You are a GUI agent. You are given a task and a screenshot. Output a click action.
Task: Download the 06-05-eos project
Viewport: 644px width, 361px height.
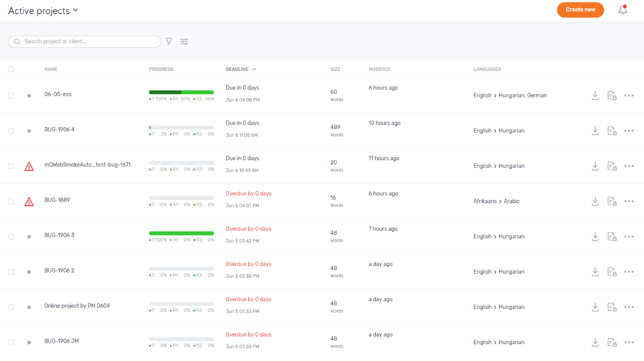[595, 95]
